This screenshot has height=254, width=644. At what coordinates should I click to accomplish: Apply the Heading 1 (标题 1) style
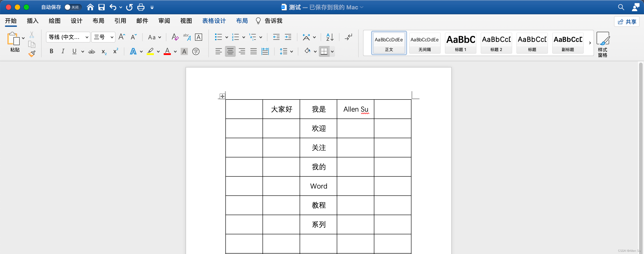[x=460, y=43]
